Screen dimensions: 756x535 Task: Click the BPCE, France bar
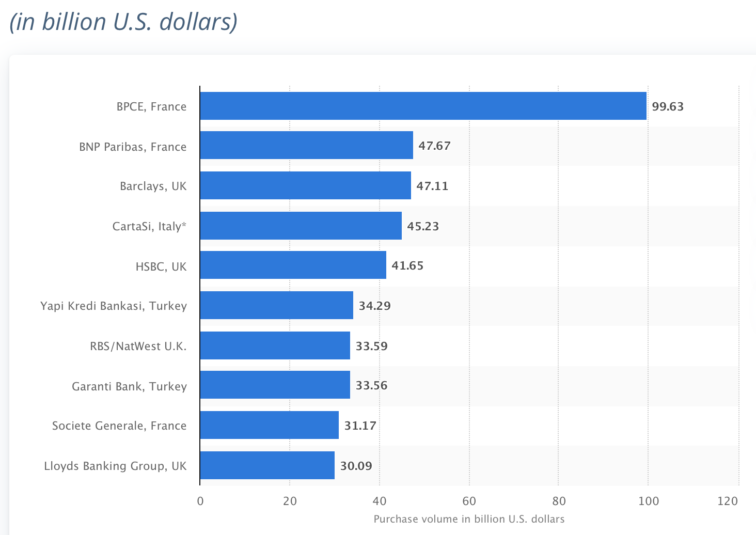(423, 106)
